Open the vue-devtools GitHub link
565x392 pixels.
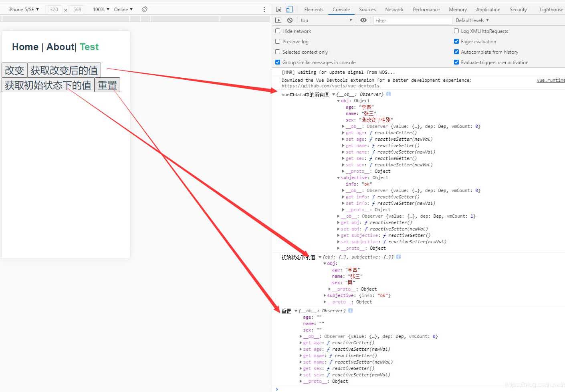[x=330, y=86]
